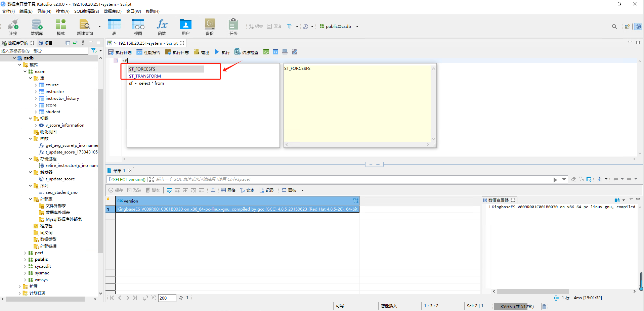Image resolution: width=644 pixels, height=311 pixels.
Task: Click the table name filter input field
Action: coord(44,51)
